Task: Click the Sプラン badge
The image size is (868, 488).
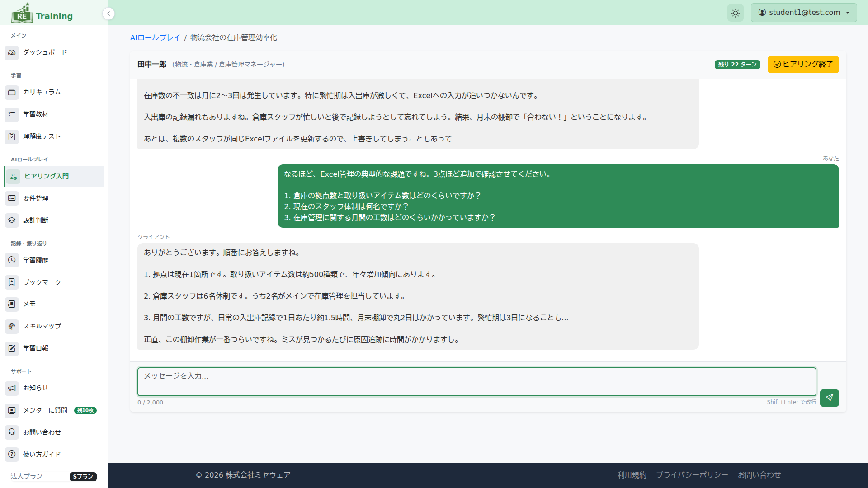Action: pos(83,477)
